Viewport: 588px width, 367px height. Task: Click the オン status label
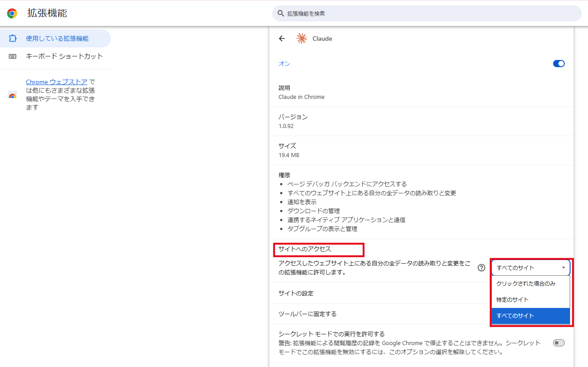[285, 64]
